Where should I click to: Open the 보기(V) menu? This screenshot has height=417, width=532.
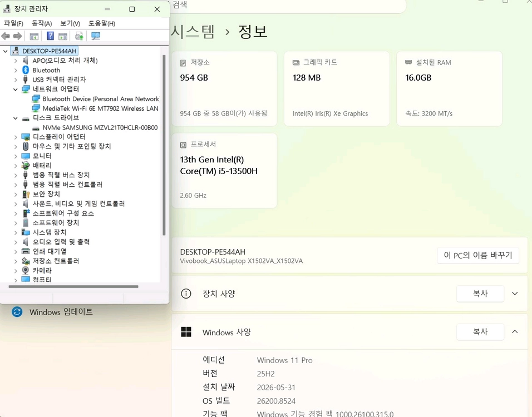coord(70,23)
